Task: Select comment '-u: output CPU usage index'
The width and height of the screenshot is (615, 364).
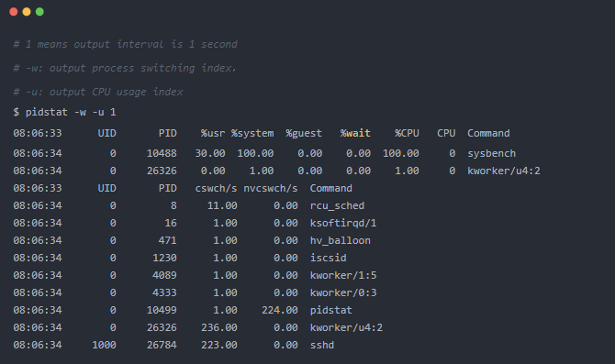Action: pos(105,92)
